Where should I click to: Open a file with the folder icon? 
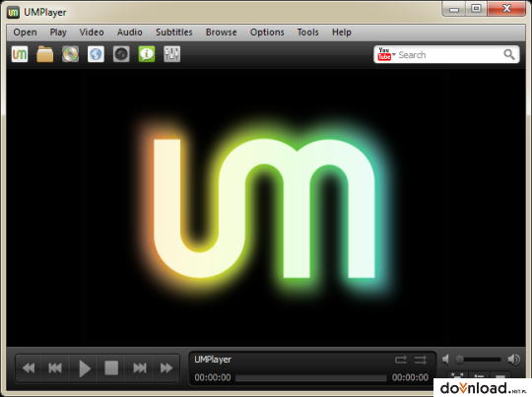coord(44,54)
